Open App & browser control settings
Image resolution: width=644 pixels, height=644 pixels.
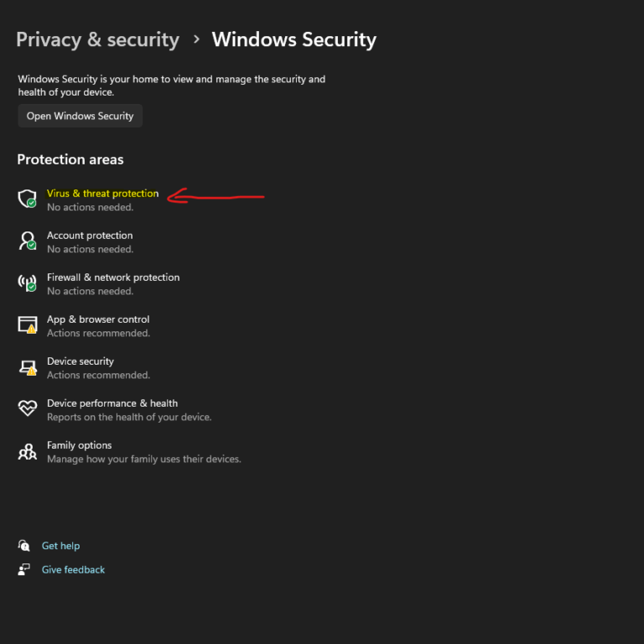pos(98,319)
